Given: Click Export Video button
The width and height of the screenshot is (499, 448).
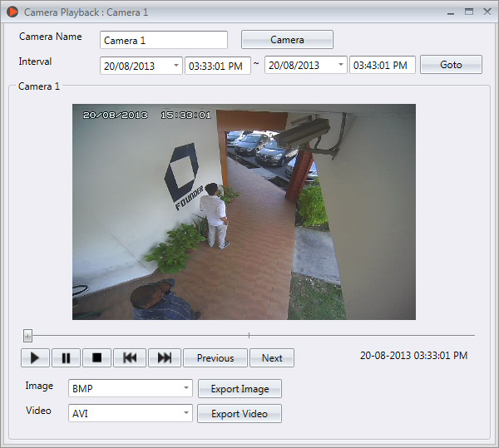Looking at the screenshot, I should (240, 414).
